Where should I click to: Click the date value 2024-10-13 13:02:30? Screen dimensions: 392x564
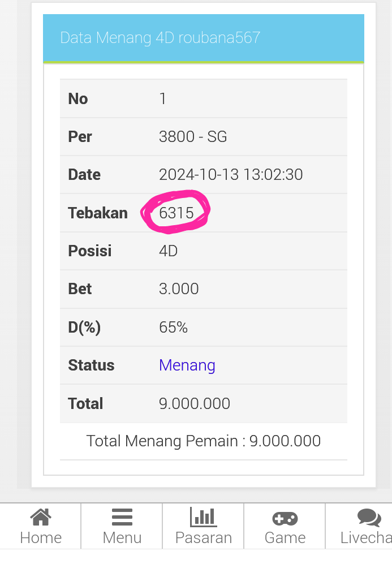point(231,175)
